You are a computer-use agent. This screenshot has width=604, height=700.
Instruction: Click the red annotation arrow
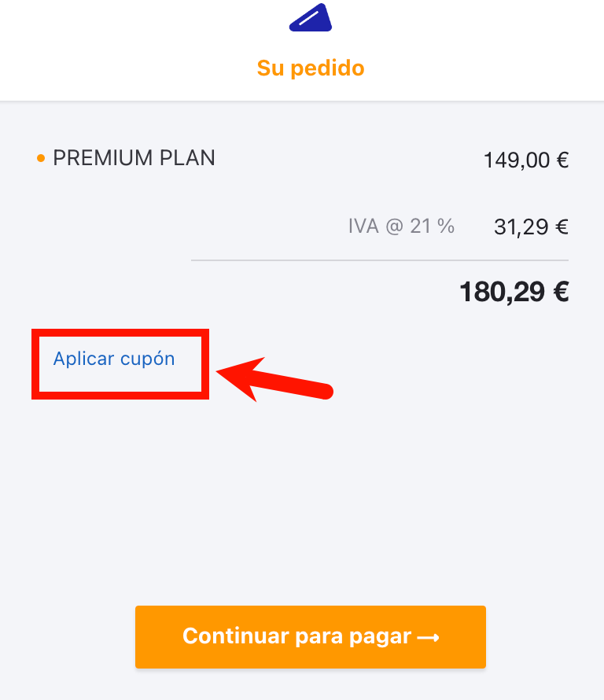tap(274, 378)
